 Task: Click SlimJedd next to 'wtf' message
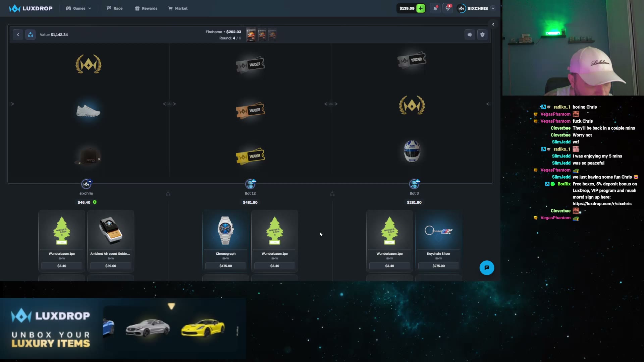point(561,142)
